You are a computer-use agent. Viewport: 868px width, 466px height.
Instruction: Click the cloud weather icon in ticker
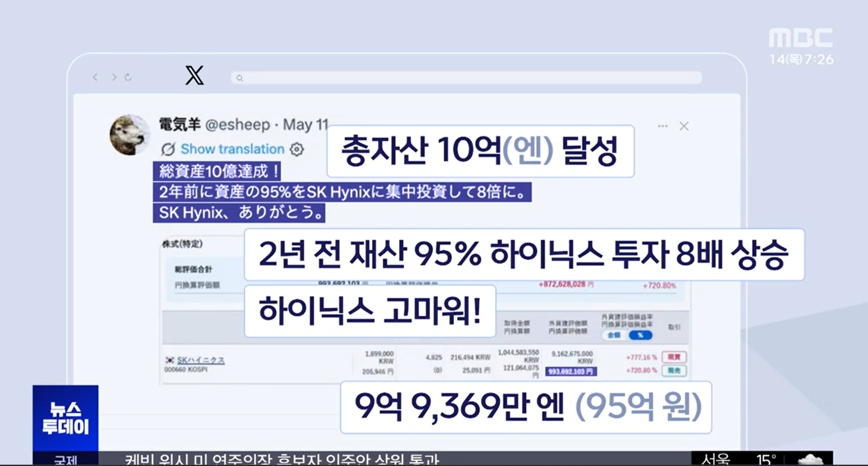810,460
